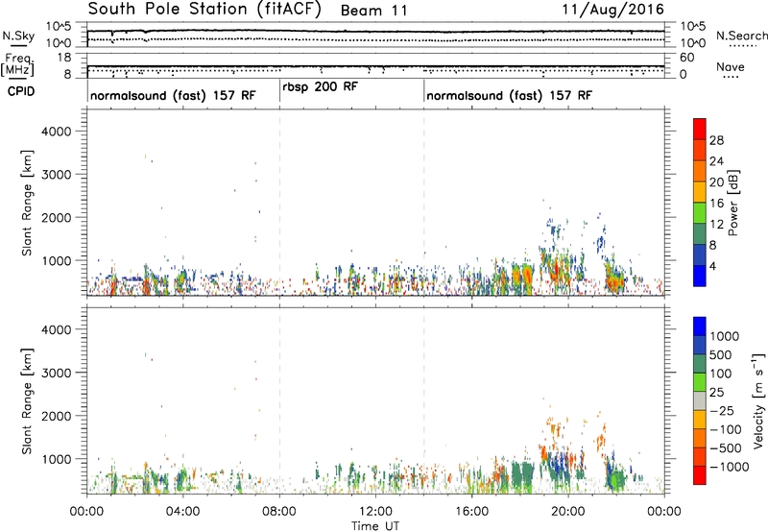Click the '28' tick on Power colorbar
Screen dimensions: 768x532
point(716,140)
